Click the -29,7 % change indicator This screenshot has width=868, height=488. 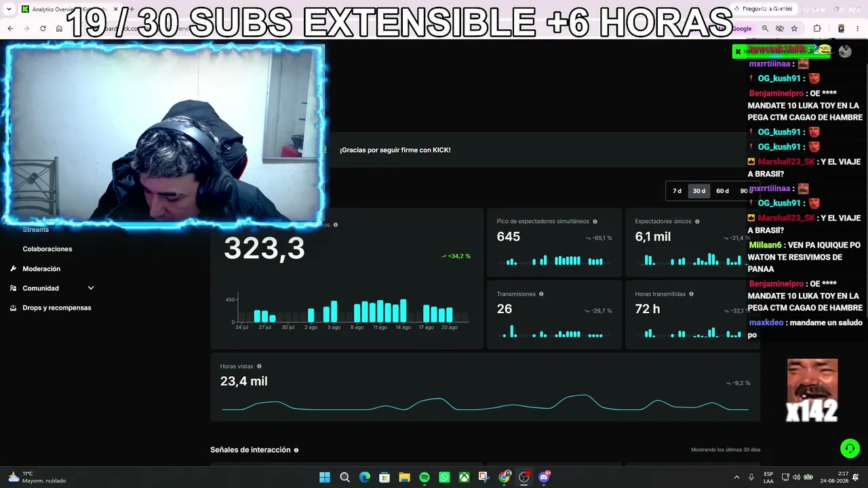click(x=599, y=310)
